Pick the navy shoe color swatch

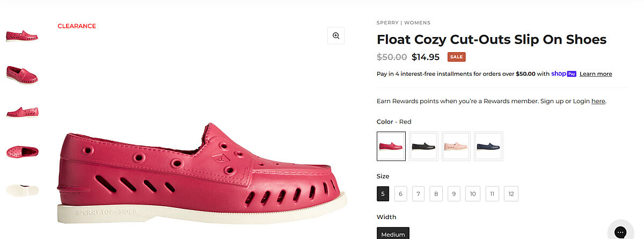pyautogui.click(x=488, y=146)
